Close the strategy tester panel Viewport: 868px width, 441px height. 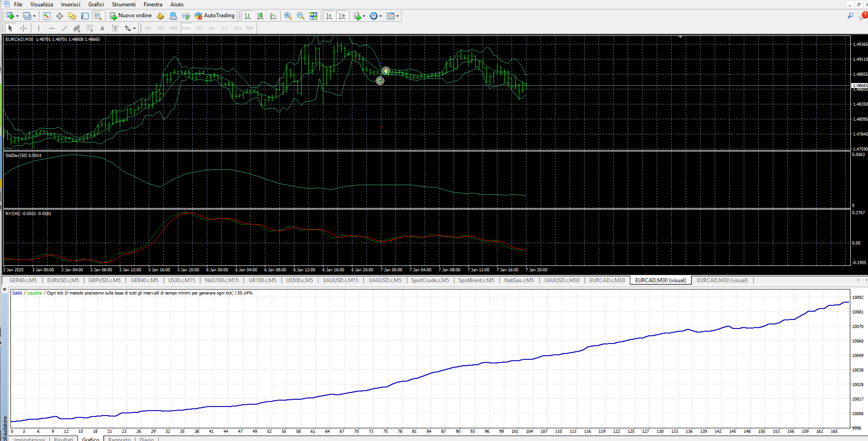click(5, 289)
